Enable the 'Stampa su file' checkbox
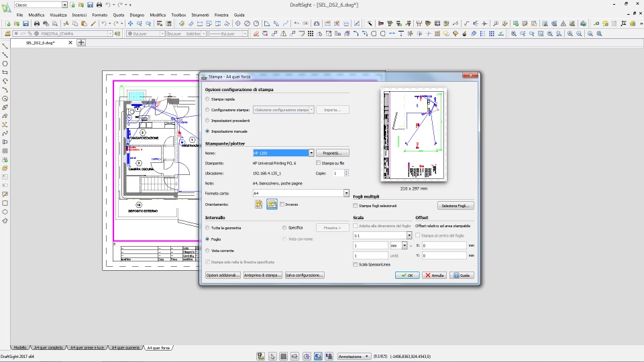Image resolution: width=644 pixels, height=362 pixels. [x=319, y=163]
